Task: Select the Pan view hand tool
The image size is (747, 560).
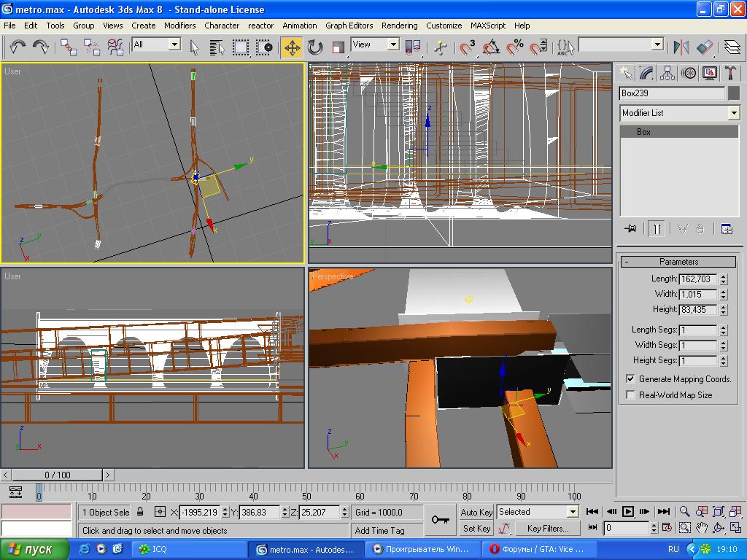Action: pos(701,528)
